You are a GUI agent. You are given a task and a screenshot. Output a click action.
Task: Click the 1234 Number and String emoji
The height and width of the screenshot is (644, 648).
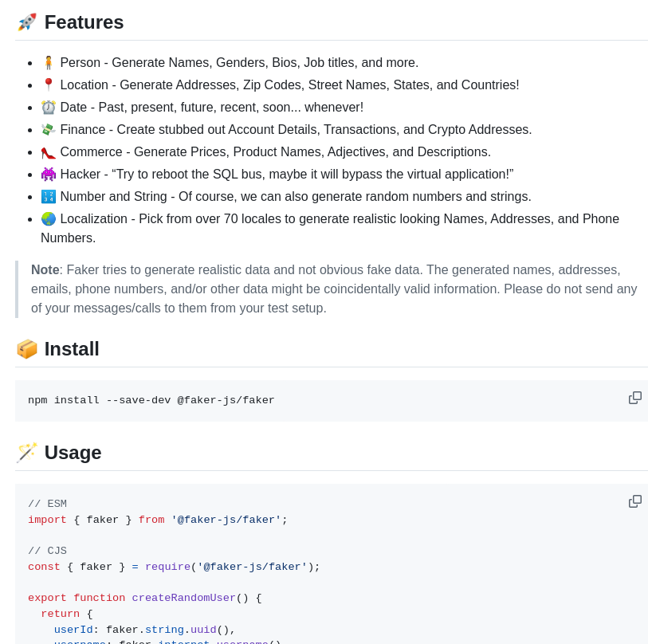pyautogui.click(x=49, y=197)
